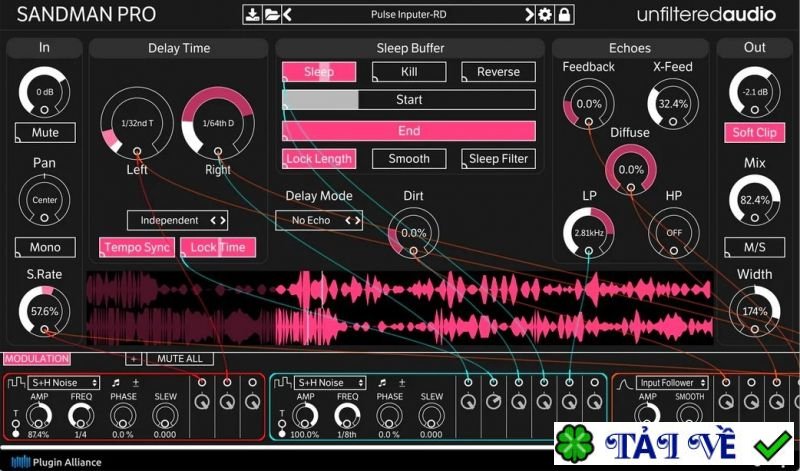
Task: Go to the next preset arrow
Action: pos(530,14)
